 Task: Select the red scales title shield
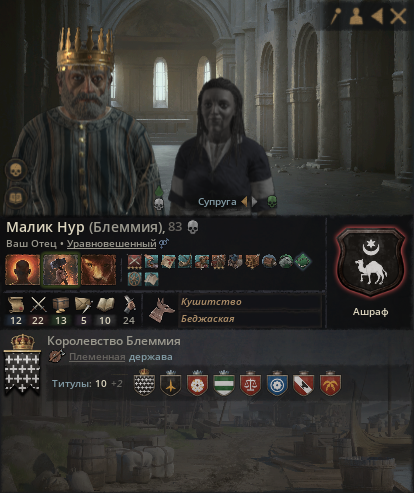pyautogui.click(x=250, y=383)
